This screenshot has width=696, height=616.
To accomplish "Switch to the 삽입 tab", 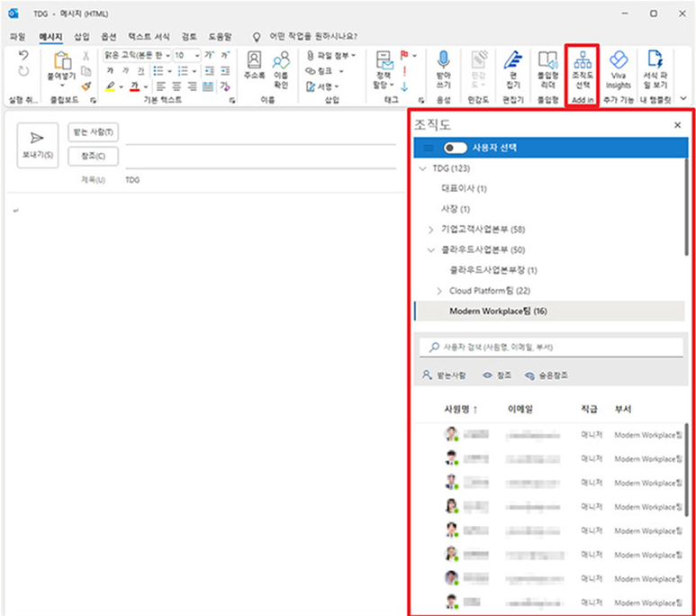I will click(x=81, y=36).
